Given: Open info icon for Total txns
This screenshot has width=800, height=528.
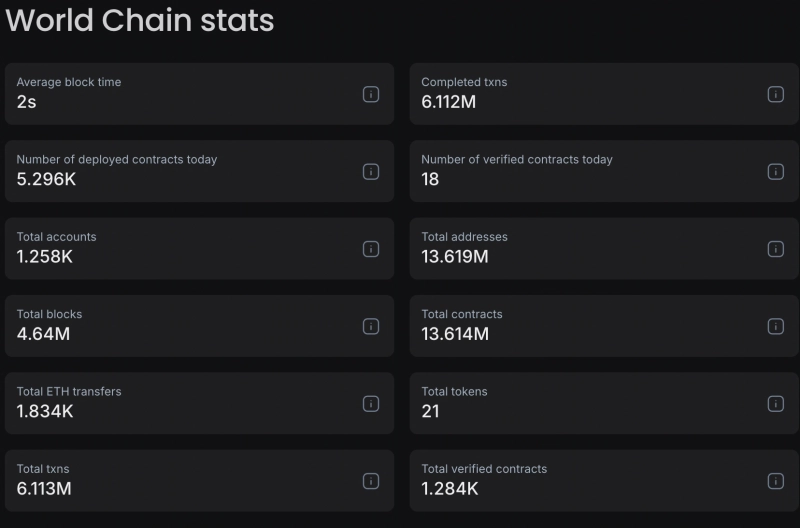Looking at the screenshot, I should 370,481.
